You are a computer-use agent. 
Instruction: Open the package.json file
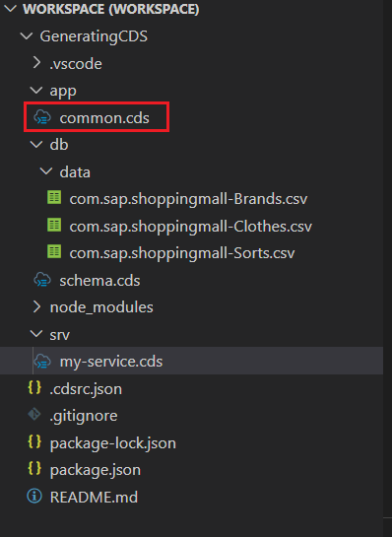[96, 470]
